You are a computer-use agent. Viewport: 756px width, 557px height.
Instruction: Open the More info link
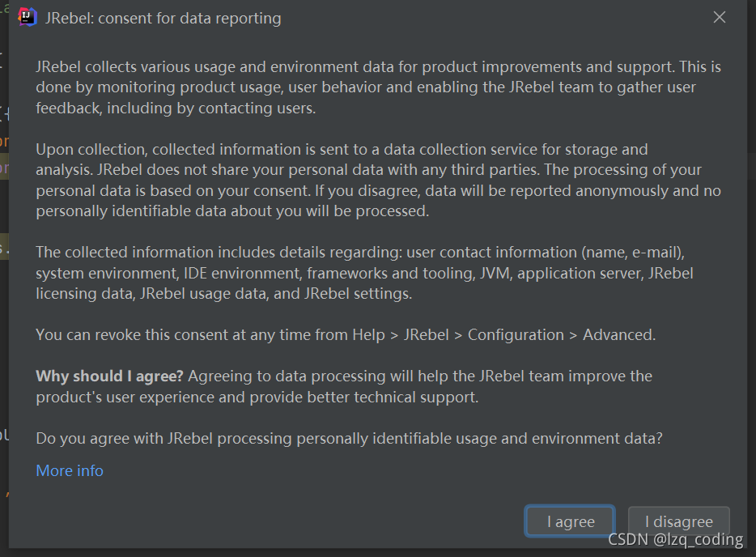pyautogui.click(x=70, y=470)
